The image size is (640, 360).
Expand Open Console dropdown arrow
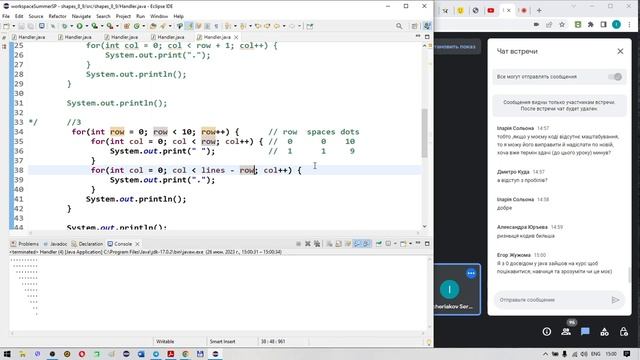(410, 244)
